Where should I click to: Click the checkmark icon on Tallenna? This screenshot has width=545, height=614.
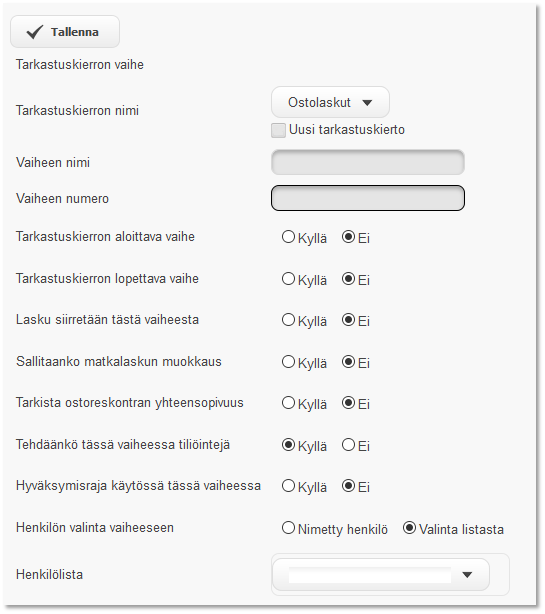point(34,32)
